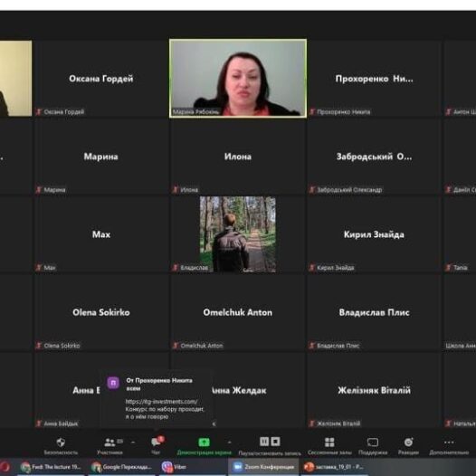This screenshot has height=476, width=476.
Task: Click the muted mic icon beside Владислав label
Action: (x=176, y=268)
